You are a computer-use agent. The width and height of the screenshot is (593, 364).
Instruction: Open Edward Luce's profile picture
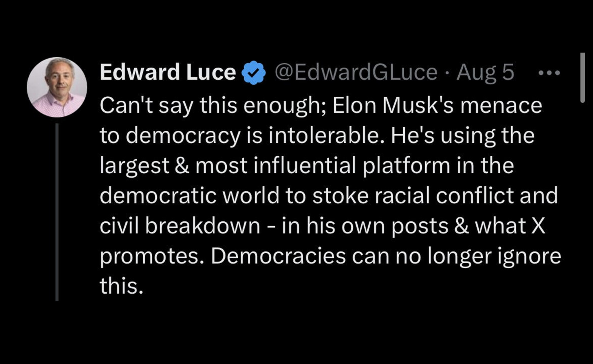pyautogui.click(x=57, y=87)
